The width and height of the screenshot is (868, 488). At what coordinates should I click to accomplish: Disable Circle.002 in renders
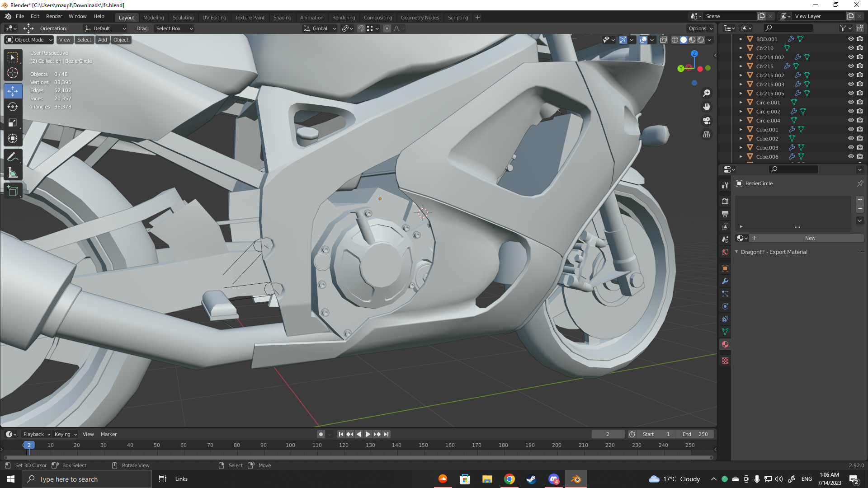[859, 111]
